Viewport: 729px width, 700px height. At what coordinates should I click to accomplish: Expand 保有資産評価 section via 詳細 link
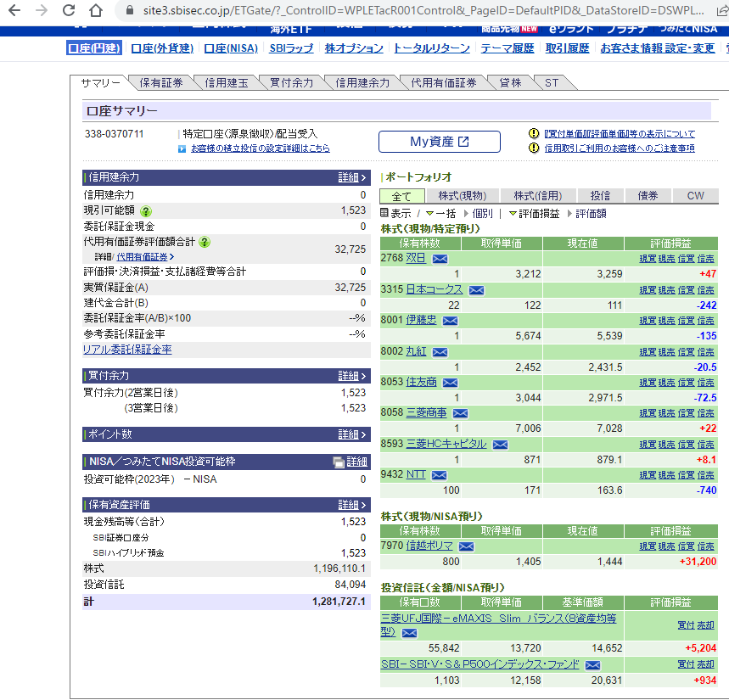[x=352, y=505]
